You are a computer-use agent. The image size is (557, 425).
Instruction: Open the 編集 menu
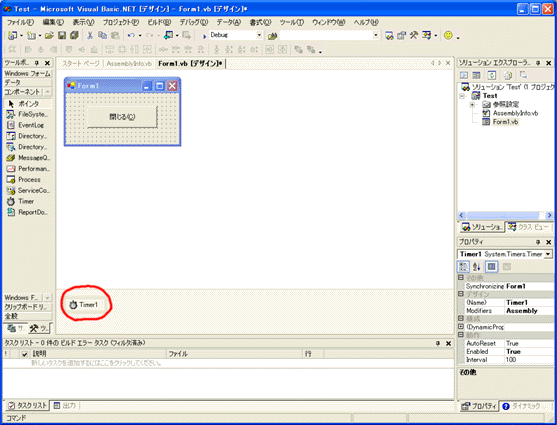(x=53, y=22)
